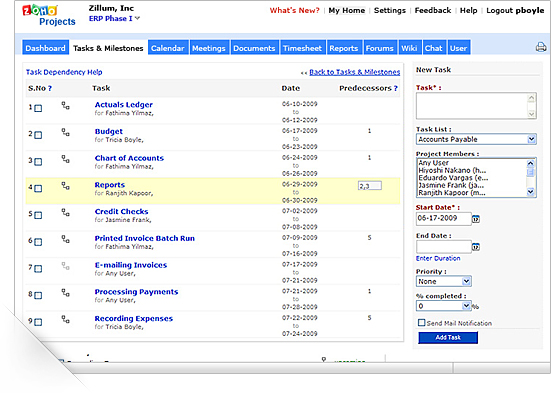This screenshot has width=551, height=393.
Task: Open the Task List Accounts Payable dropdown
Action: [x=476, y=139]
